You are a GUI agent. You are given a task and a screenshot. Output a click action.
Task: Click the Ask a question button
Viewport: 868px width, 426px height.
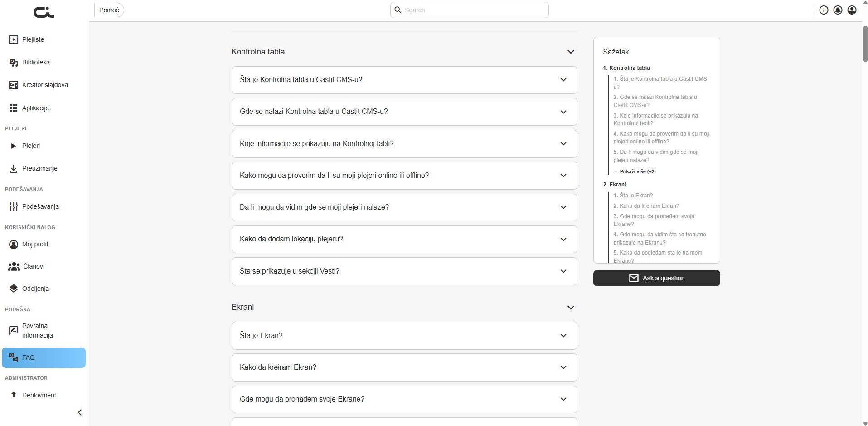pos(656,278)
